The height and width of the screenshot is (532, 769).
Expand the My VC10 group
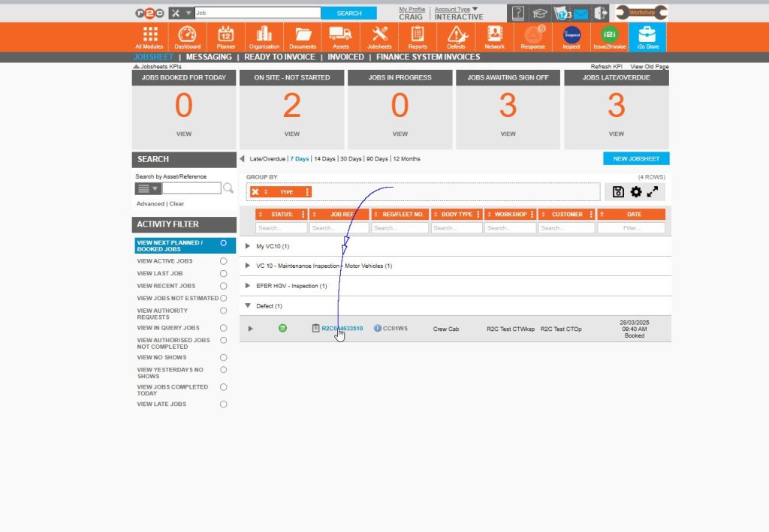point(248,246)
